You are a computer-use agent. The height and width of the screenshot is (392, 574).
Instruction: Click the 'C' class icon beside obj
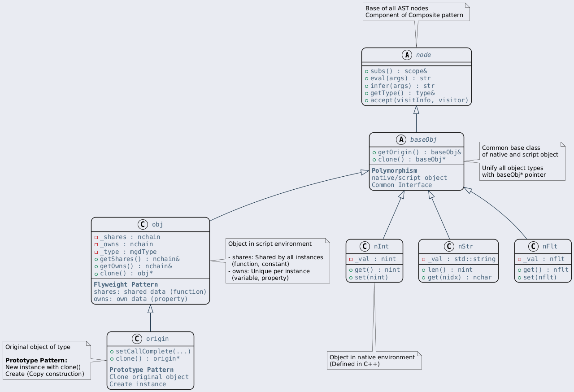142,224
